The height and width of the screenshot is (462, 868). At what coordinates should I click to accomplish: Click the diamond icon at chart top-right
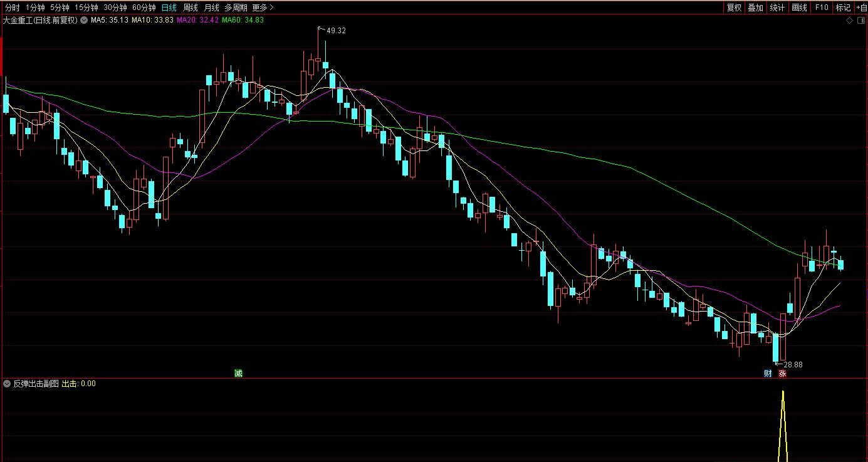pos(850,21)
